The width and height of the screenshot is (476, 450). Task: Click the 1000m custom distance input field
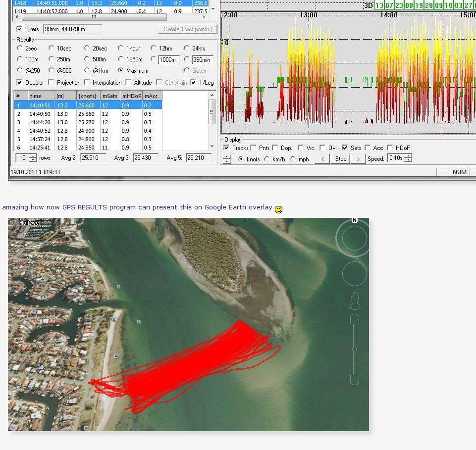[x=168, y=59]
